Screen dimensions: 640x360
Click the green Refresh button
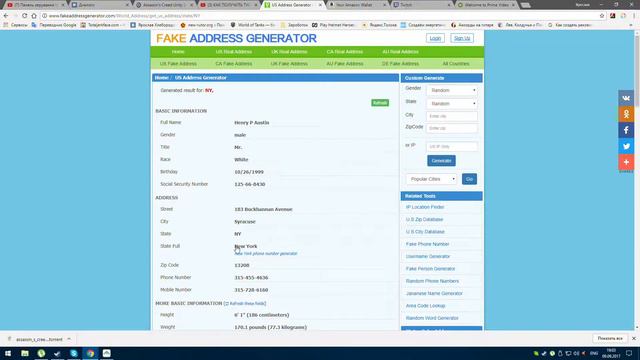pyautogui.click(x=380, y=103)
